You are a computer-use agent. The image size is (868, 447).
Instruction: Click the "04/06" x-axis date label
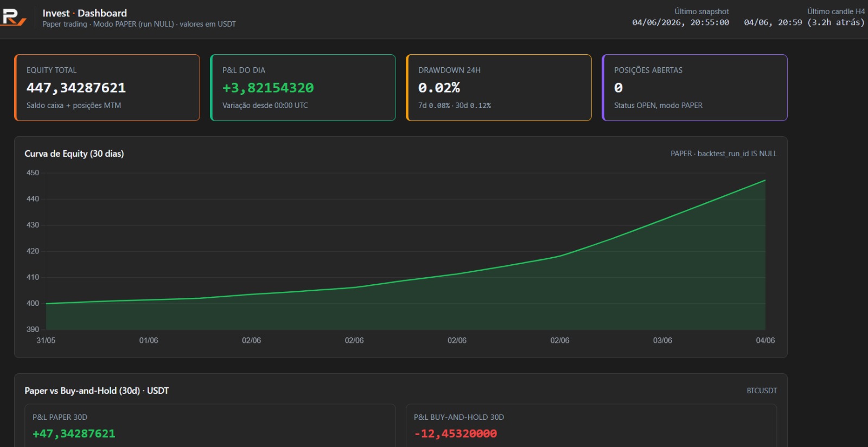tap(765, 341)
